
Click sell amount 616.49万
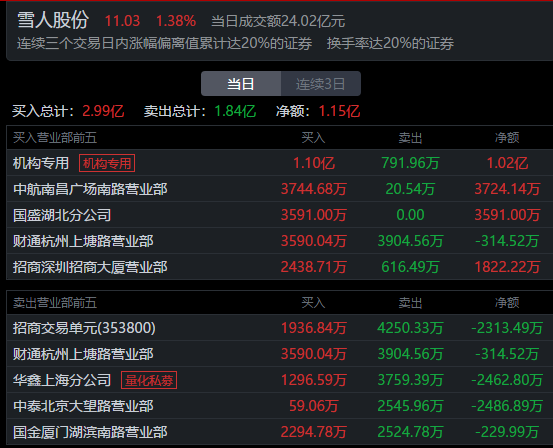point(410,267)
